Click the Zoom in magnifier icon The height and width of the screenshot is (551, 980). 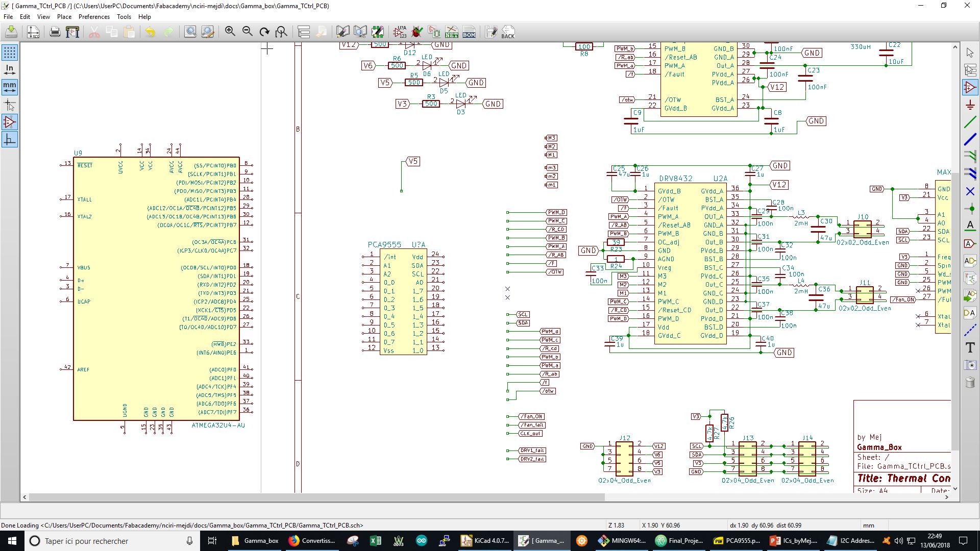tap(230, 32)
